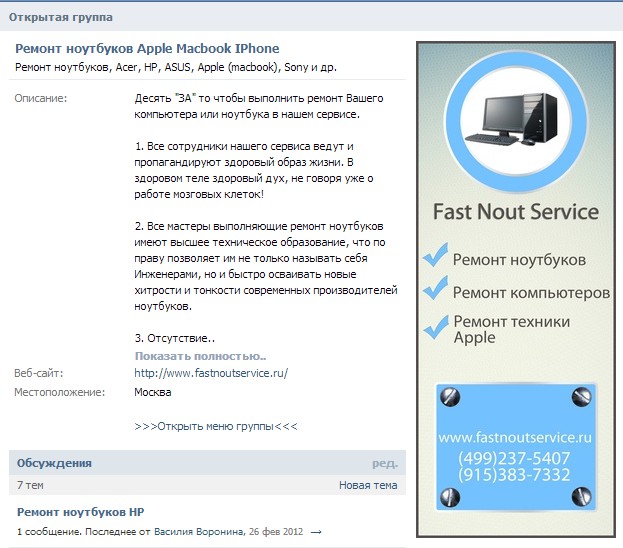Open website link fastnoutservice.ru
Screen dimensions: 623x548
click(211, 373)
